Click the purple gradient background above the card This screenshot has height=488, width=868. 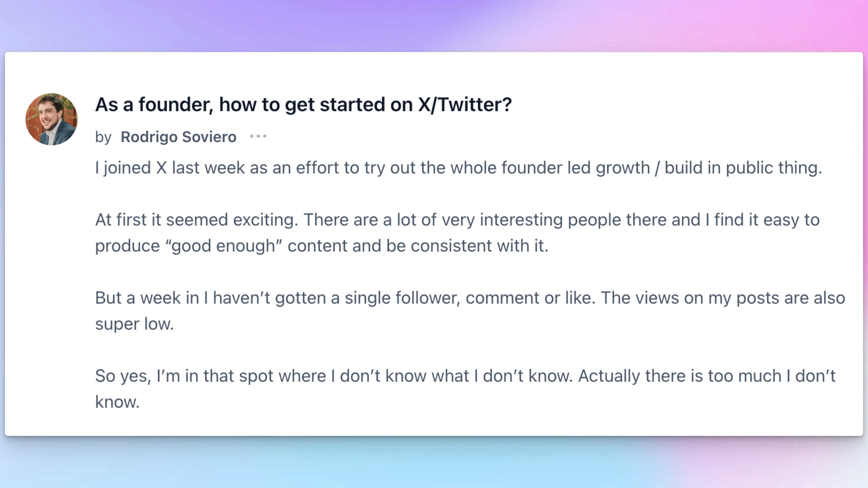click(x=434, y=25)
